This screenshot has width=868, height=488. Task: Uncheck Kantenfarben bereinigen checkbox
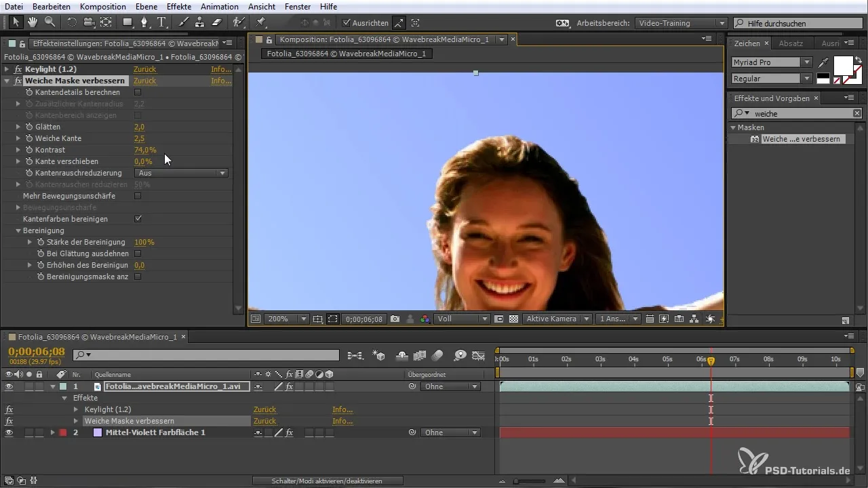tap(138, 219)
